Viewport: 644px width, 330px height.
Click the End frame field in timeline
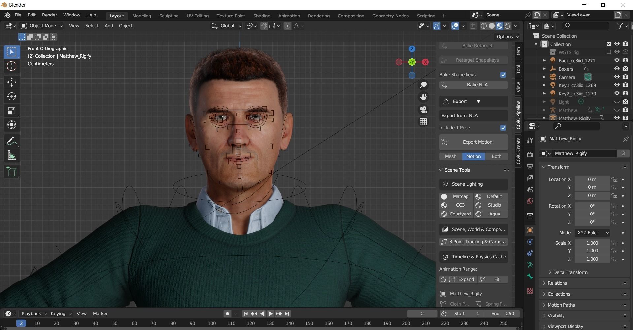point(502,313)
